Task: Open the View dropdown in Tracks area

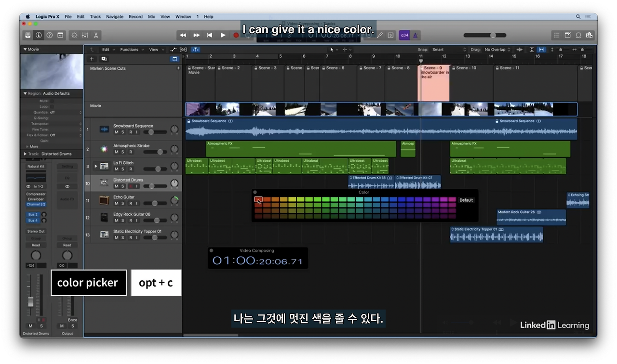Action: (156, 50)
